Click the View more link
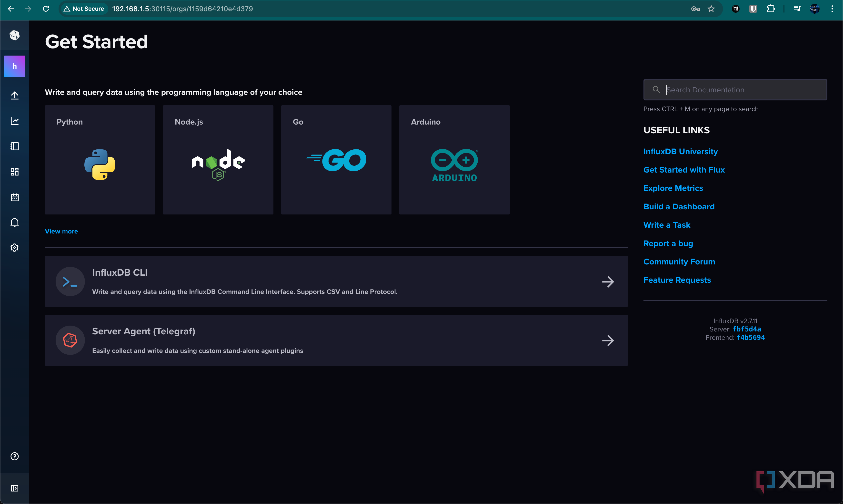Image resolution: width=843 pixels, height=504 pixels. point(61,231)
